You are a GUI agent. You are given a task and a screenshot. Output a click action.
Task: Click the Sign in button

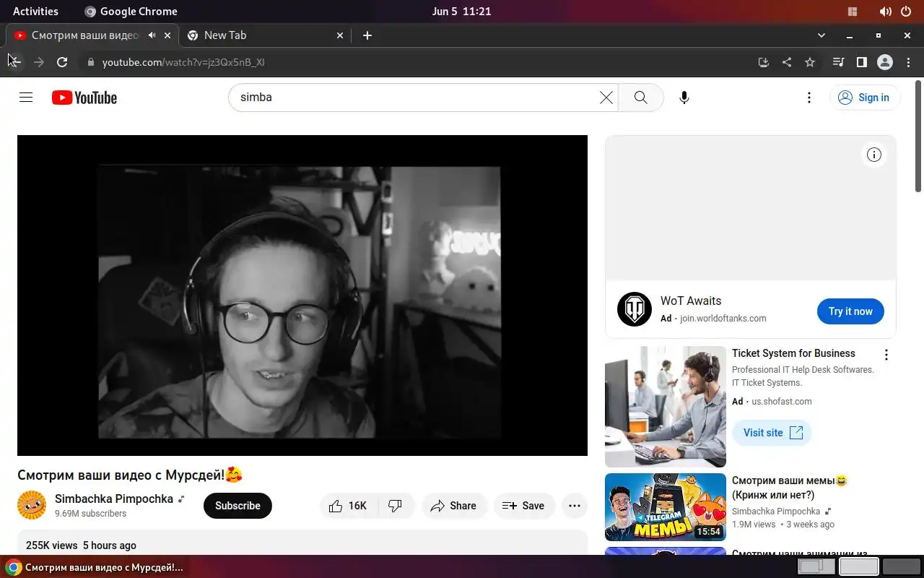pyautogui.click(x=865, y=98)
